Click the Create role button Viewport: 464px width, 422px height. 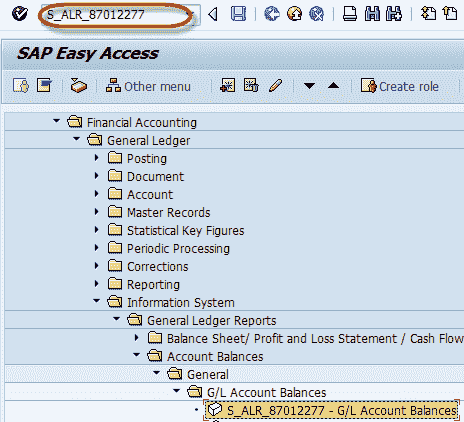(400, 86)
